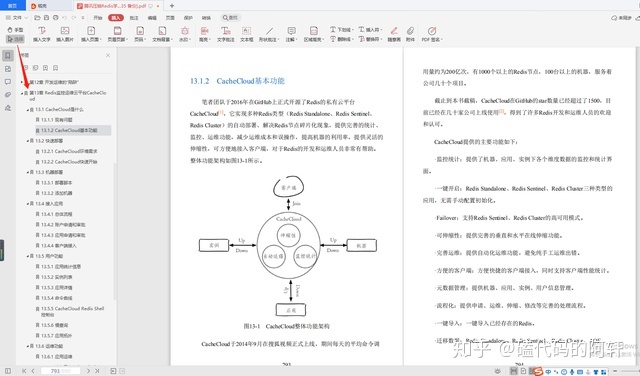Open the Bookmarks sidebar panel icon
This screenshot has height=376, width=640.
(8, 56)
